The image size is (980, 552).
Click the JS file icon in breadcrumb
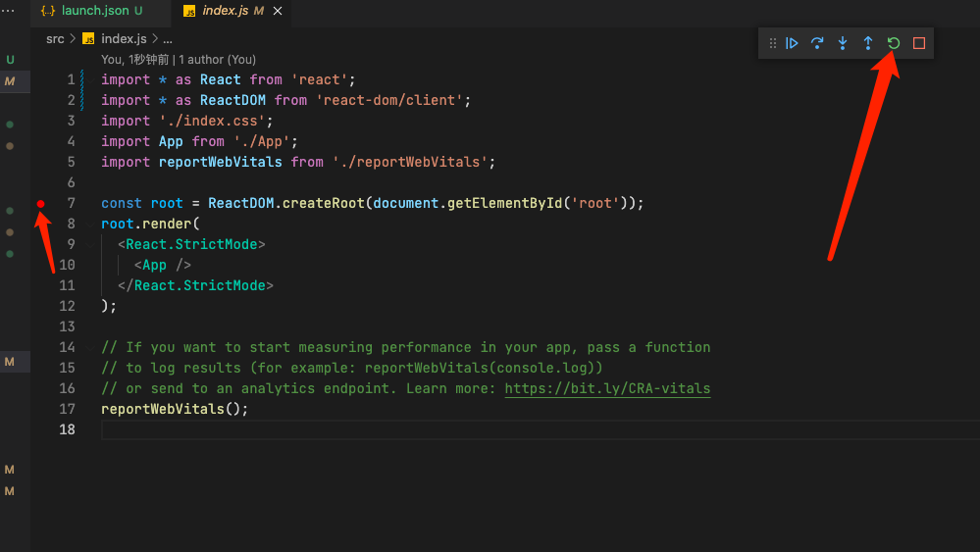(x=88, y=38)
